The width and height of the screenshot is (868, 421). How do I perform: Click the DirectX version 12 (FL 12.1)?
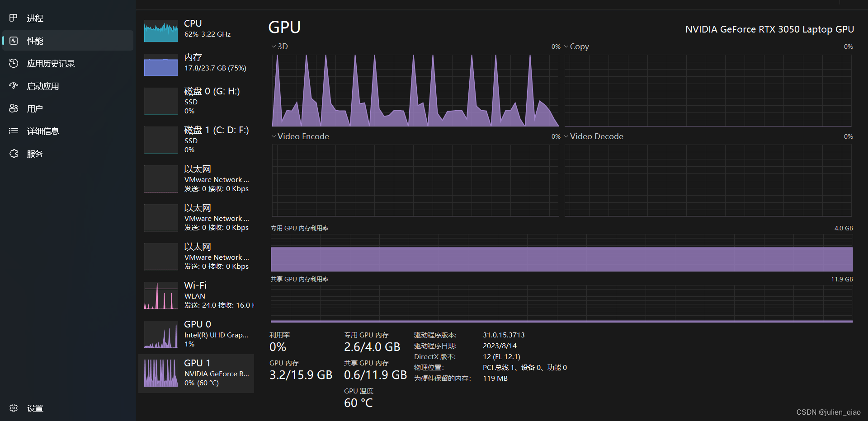click(501, 357)
